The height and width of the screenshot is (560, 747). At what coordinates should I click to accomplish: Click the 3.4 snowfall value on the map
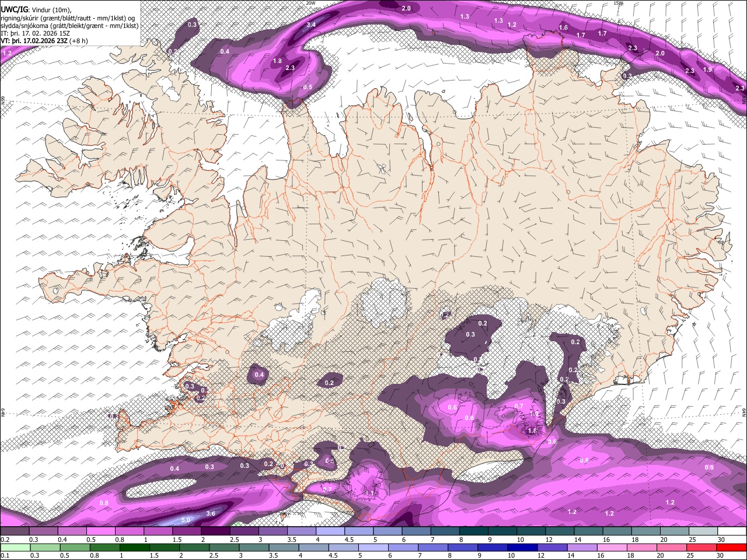[x=311, y=24]
